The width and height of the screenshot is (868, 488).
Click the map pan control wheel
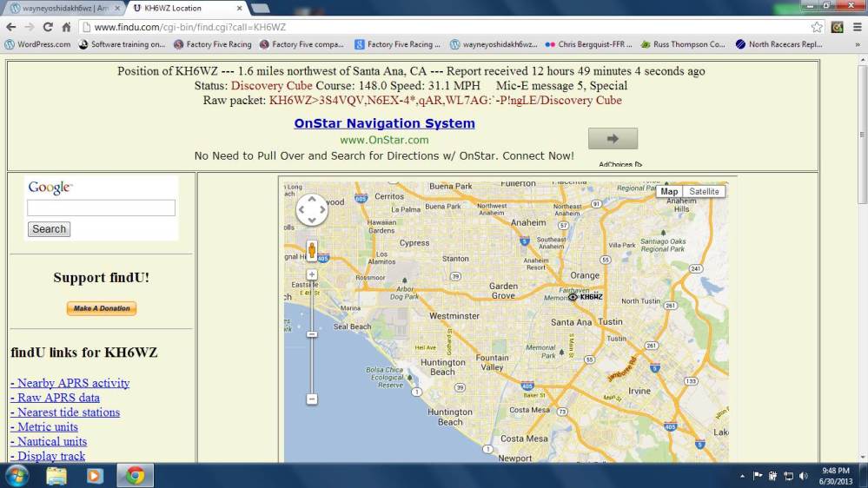click(312, 210)
